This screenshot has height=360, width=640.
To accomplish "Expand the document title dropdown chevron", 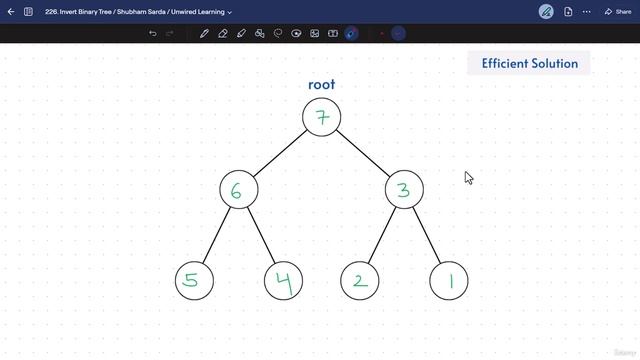I will point(229,13).
